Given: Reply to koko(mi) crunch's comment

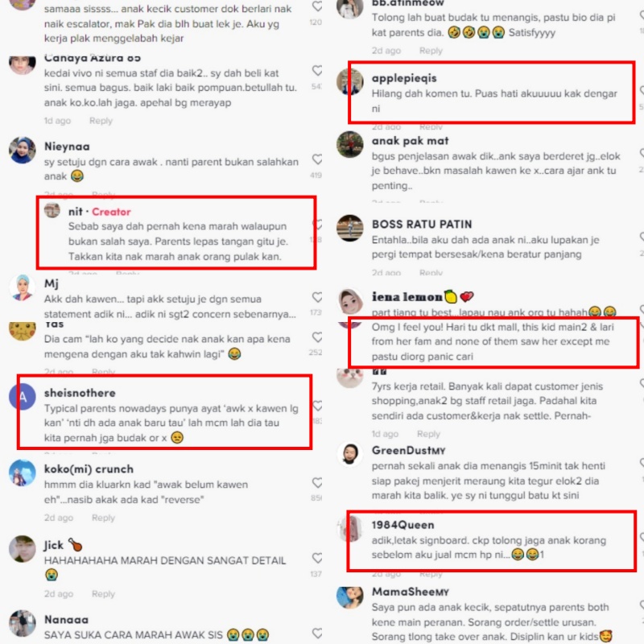Looking at the screenshot, I should pos(103,518).
